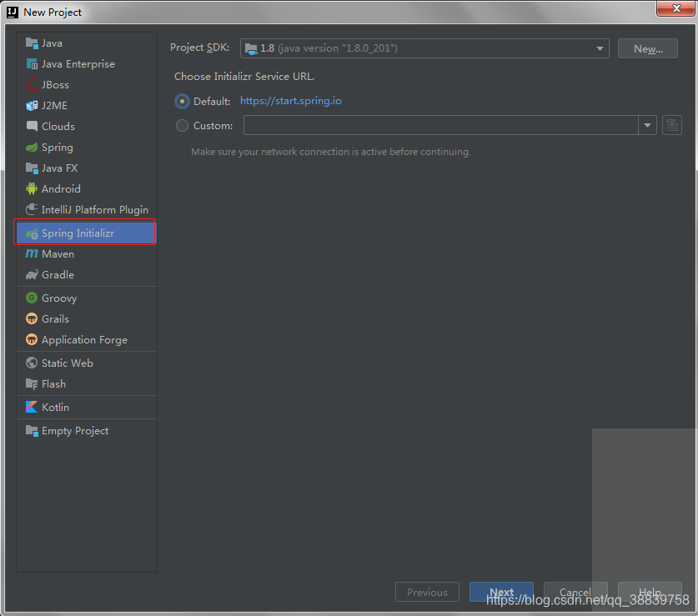This screenshot has height=616, width=698.
Task: Click inside the Custom URL input field
Action: [x=440, y=125]
